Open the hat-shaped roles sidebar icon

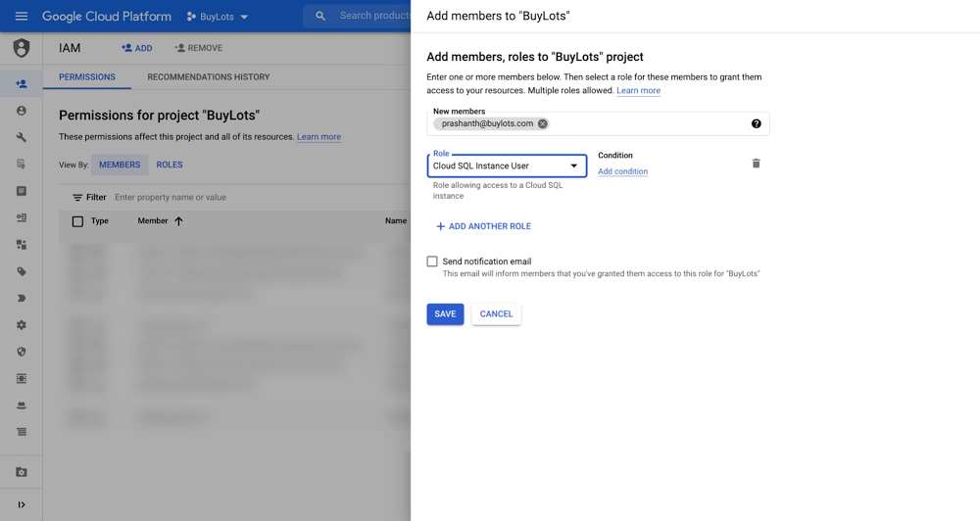point(22,405)
